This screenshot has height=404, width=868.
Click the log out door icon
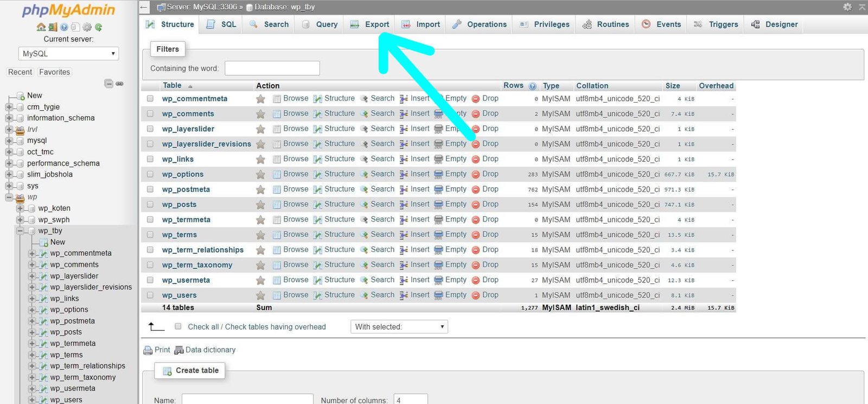tap(53, 27)
